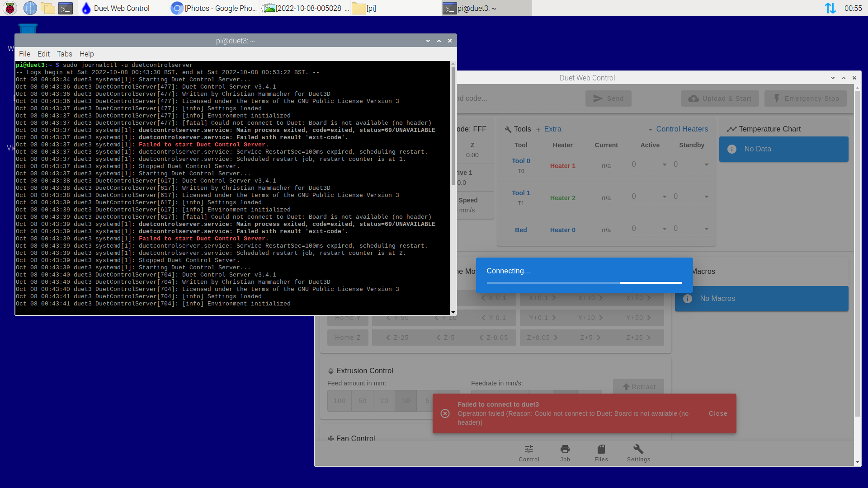This screenshot has width=868, height=488.
Task: Click the Extrusion Control droplet icon
Action: tap(330, 371)
